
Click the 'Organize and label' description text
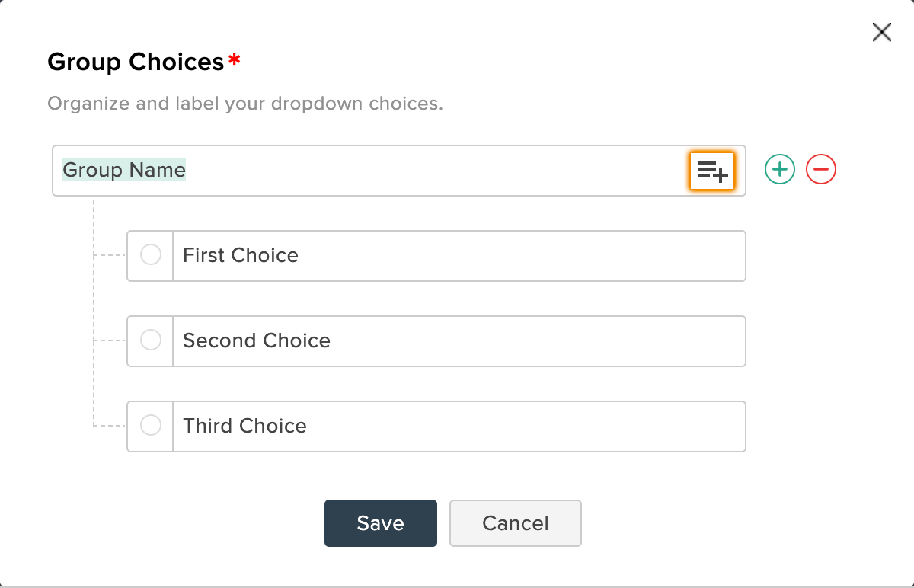[x=245, y=103]
